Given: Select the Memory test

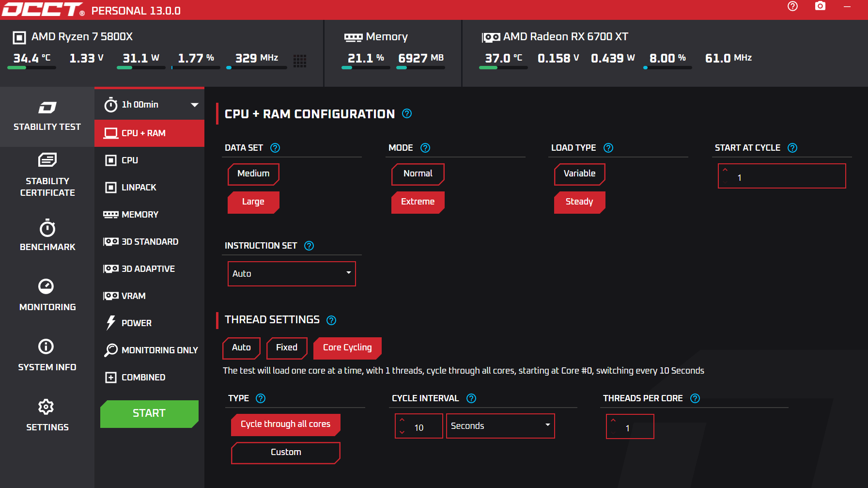Looking at the screenshot, I should (149, 215).
